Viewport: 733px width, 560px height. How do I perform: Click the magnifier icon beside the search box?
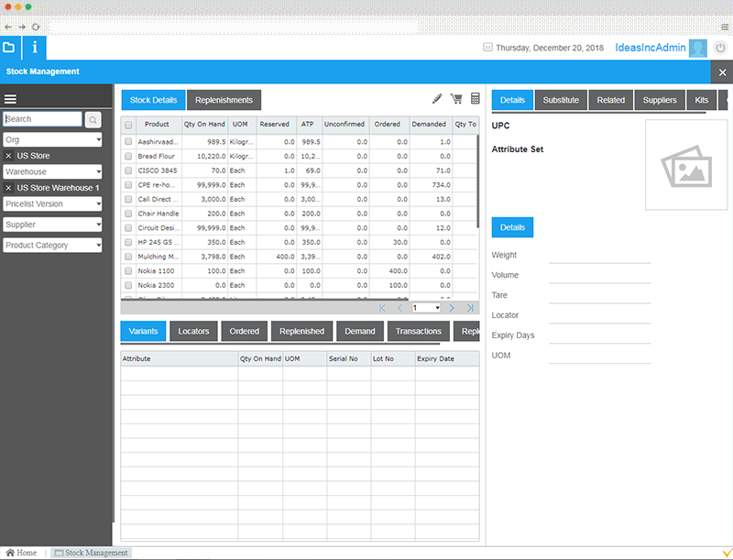(x=93, y=119)
